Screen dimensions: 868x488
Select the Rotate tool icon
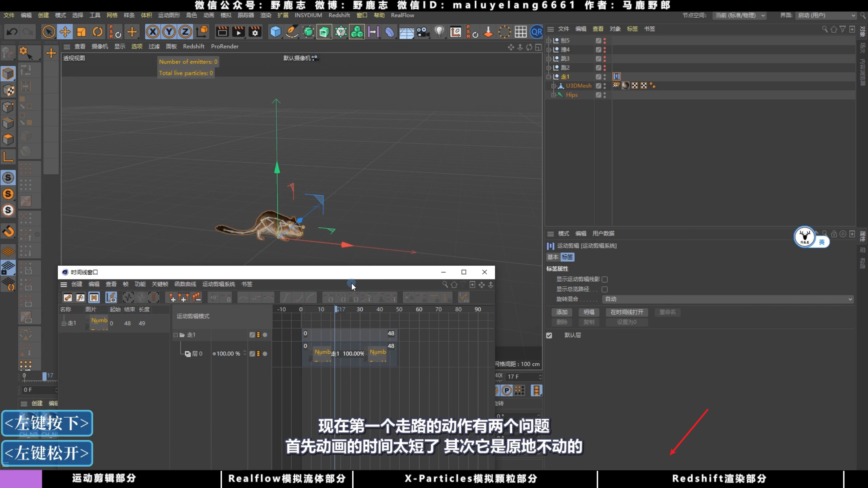click(x=98, y=32)
